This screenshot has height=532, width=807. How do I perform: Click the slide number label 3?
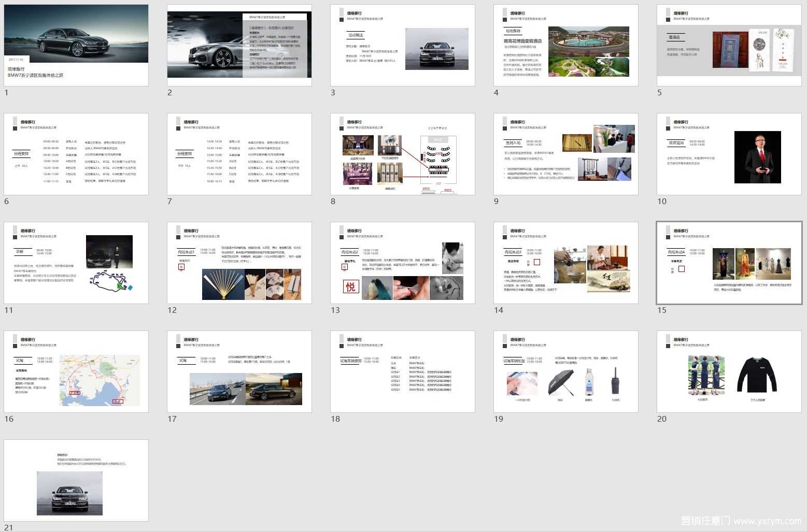333,93
